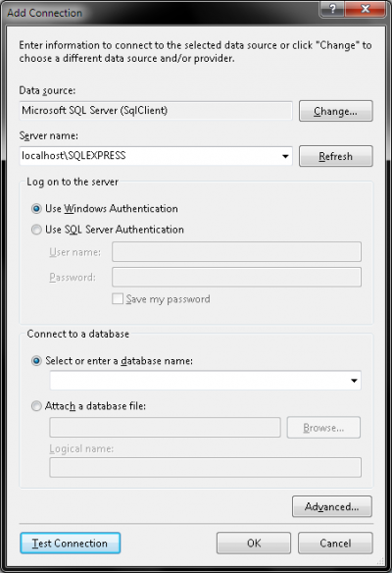Viewport: 392px width, 573px height.
Task: Open the database name dropdown list
Action: point(354,381)
